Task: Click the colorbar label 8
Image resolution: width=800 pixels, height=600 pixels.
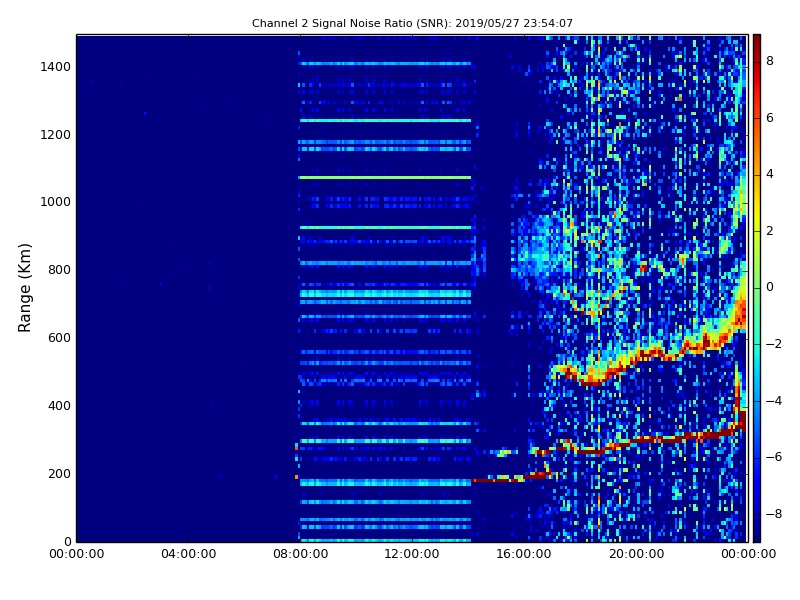Action: 770,61
